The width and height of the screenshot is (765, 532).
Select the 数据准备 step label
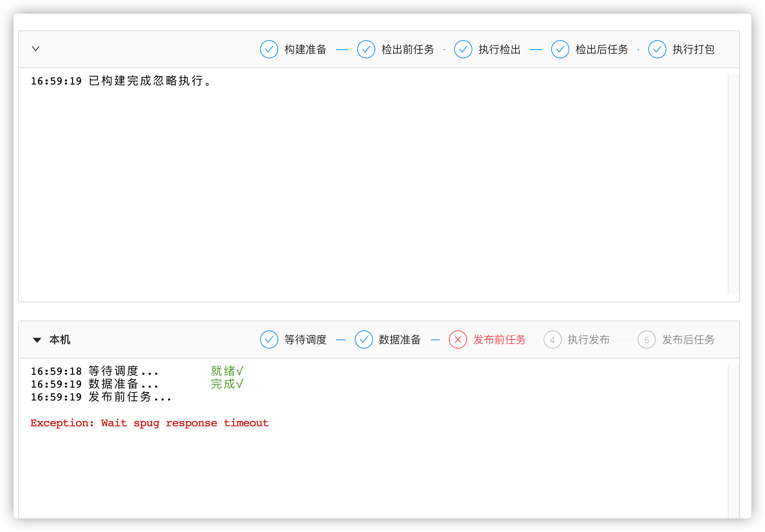pyautogui.click(x=400, y=340)
